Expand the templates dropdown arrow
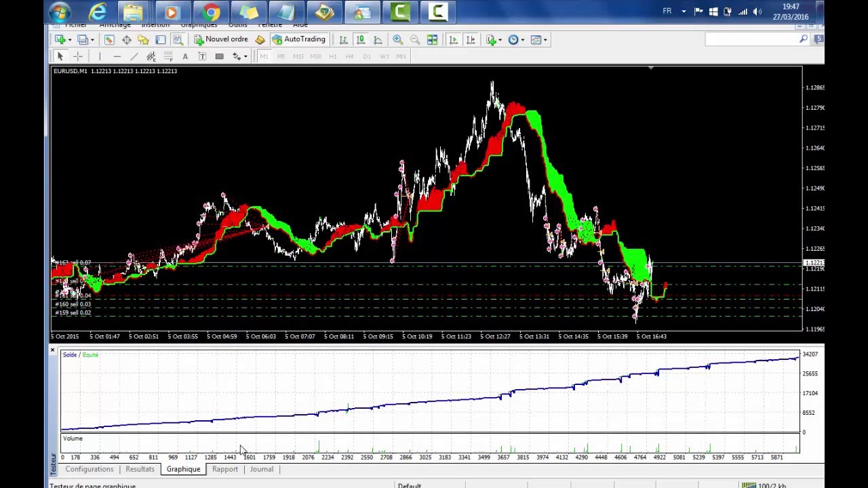This screenshot has width=868, height=488. [545, 40]
